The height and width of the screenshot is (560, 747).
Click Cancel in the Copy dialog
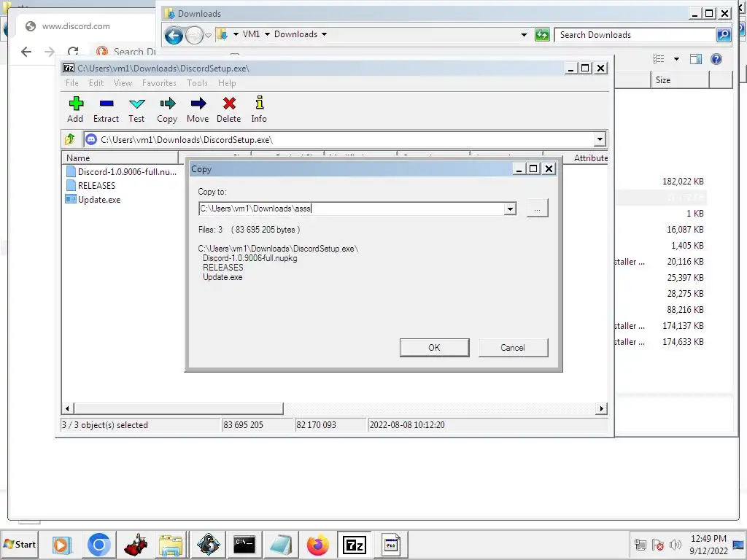tap(513, 348)
